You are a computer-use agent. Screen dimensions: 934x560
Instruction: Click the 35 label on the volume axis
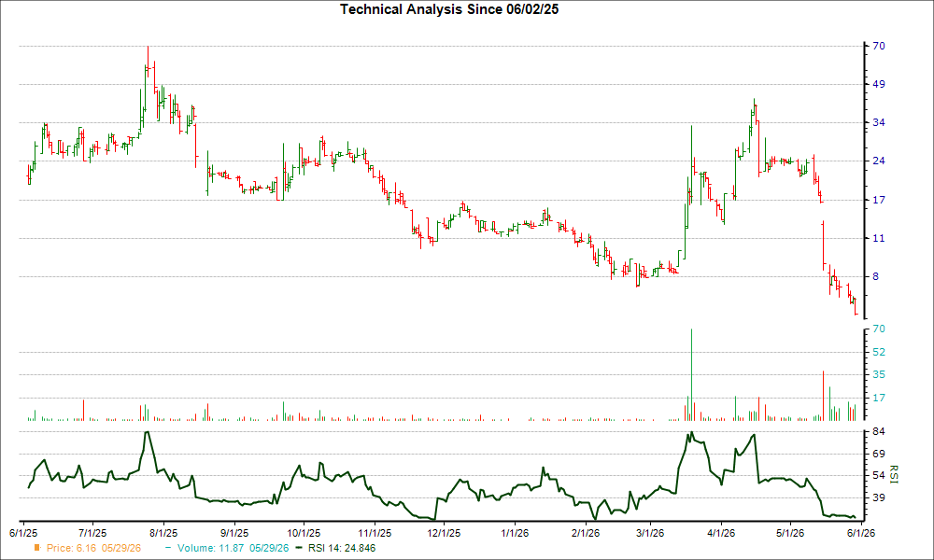pos(879,375)
